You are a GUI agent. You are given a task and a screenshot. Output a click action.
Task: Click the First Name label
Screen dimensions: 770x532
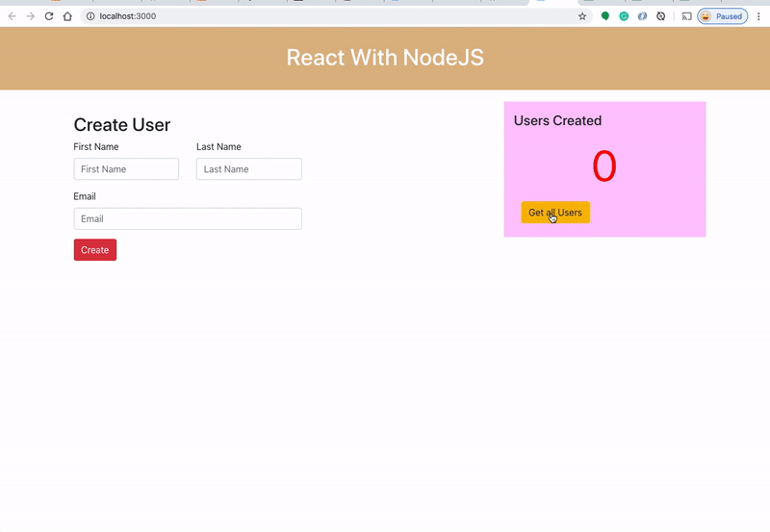point(95,147)
